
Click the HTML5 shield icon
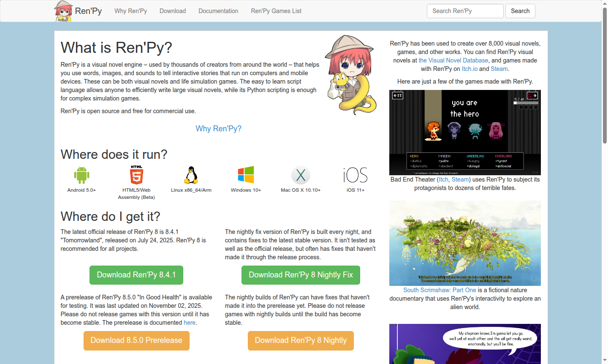pos(136,175)
